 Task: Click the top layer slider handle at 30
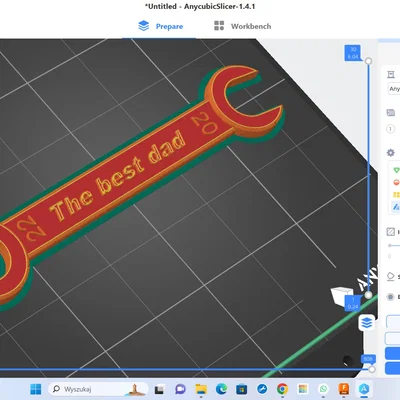click(x=368, y=61)
